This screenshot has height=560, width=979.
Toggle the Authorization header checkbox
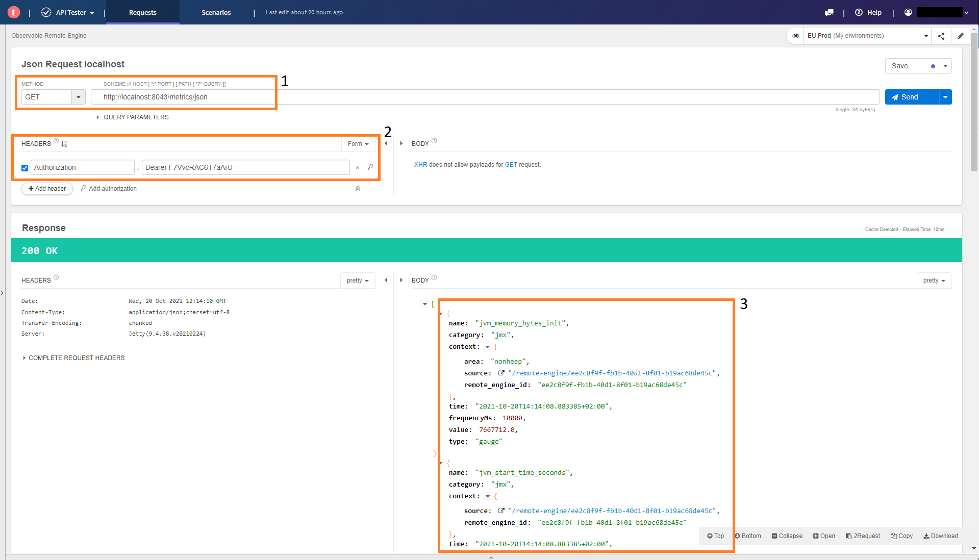click(x=24, y=167)
